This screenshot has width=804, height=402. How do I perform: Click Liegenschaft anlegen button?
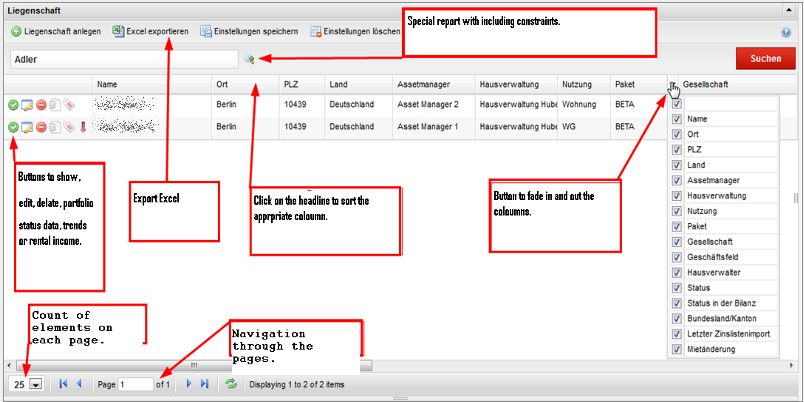pyautogui.click(x=56, y=31)
